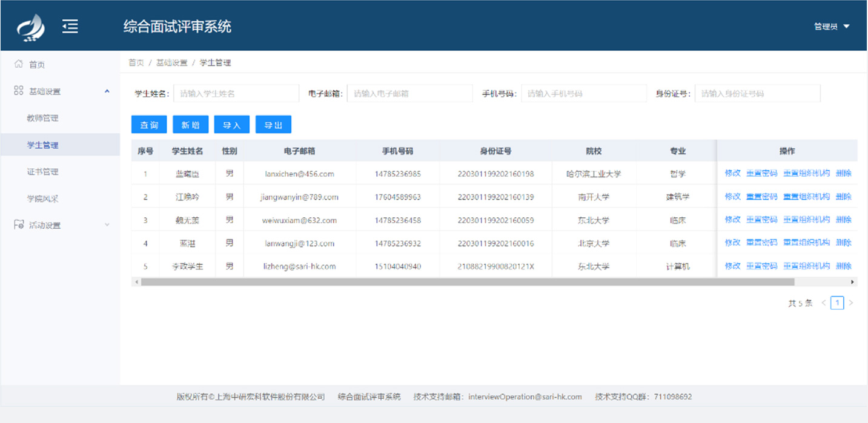
Task: Click 重置组织机构 for 江晚吟 row
Action: [806, 196]
